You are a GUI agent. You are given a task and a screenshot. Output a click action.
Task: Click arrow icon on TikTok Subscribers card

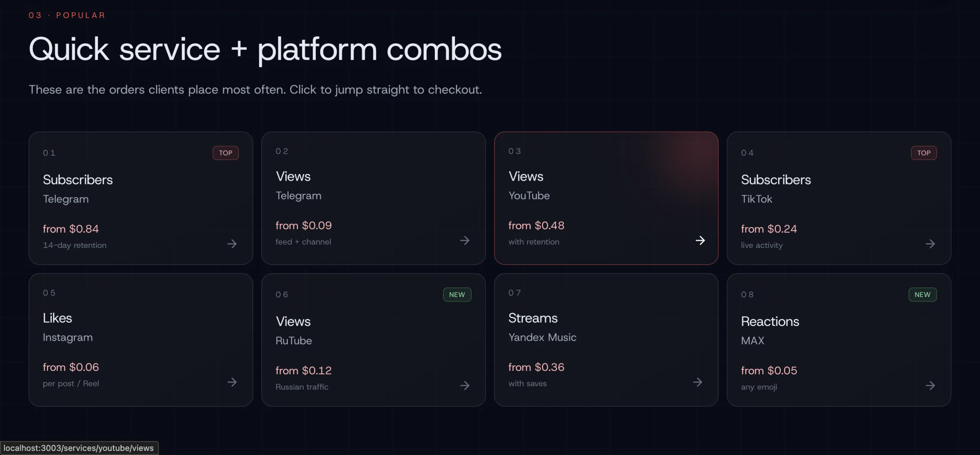(x=930, y=244)
